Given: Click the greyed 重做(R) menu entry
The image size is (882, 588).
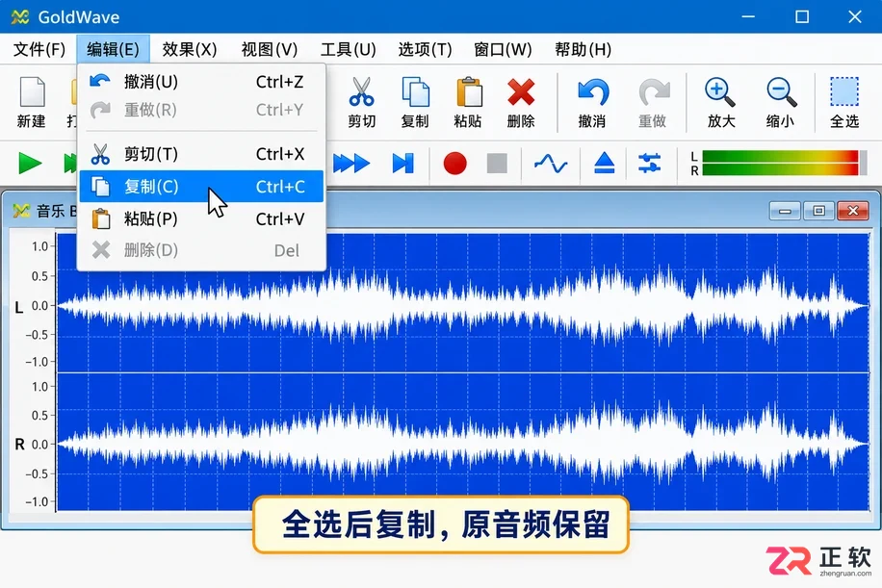Looking at the screenshot, I should tap(201, 110).
